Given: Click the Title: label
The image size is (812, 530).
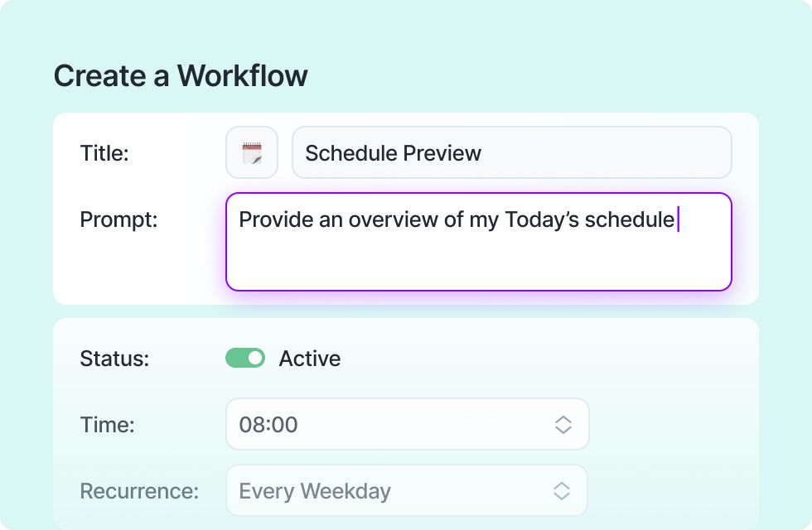Looking at the screenshot, I should tap(104, 153).
